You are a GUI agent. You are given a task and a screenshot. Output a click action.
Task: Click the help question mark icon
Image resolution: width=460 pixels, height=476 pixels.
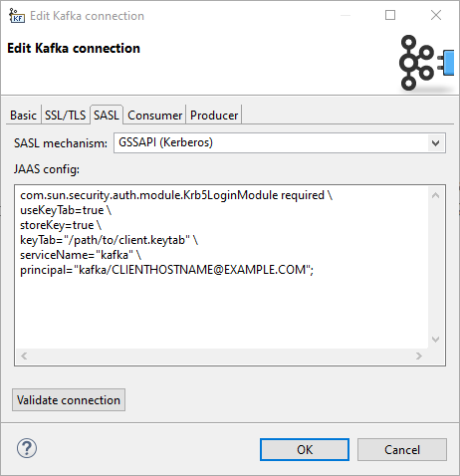pos(27,448)
